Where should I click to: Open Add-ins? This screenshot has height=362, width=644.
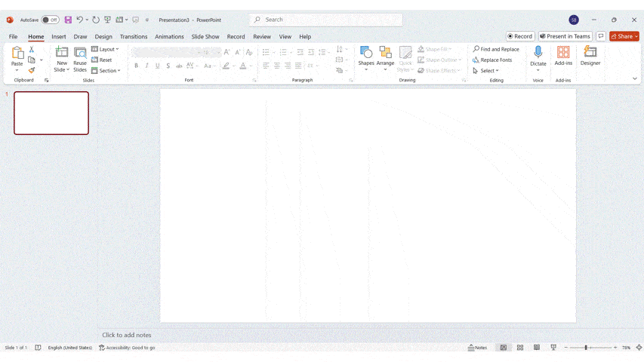(563, 57)
